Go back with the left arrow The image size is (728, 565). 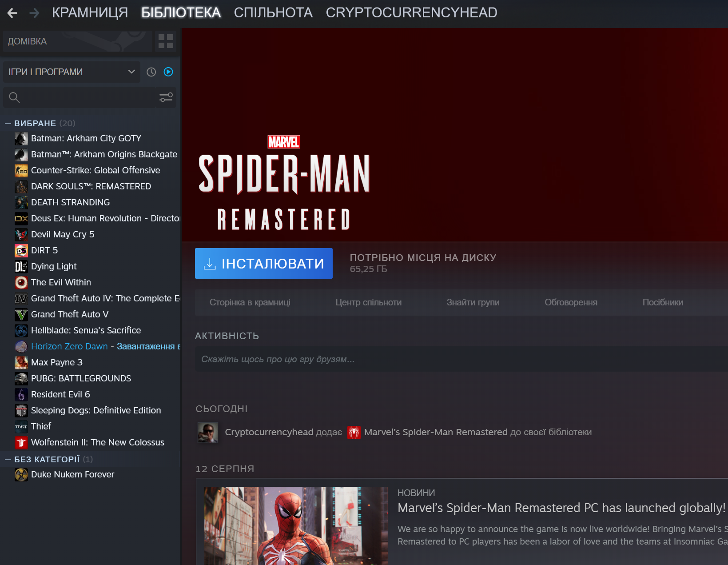tap(12, 13)
